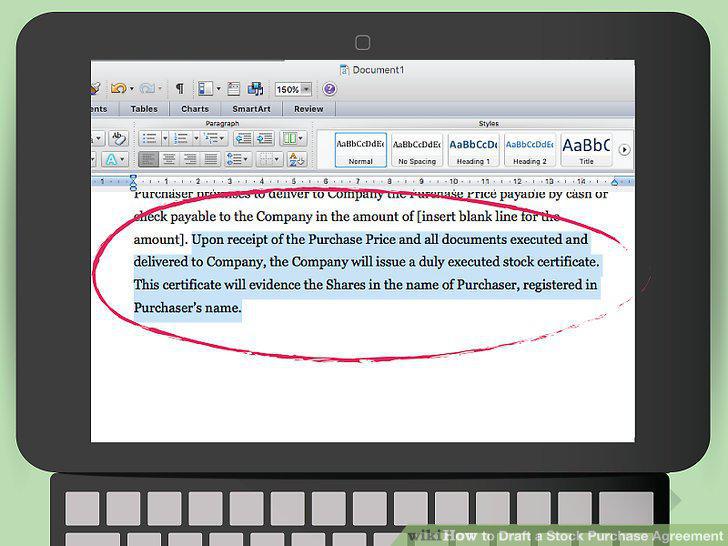Click the right indent marker on ruler
The height and width of the screenshot is (546, 728).
tap(615, 182)
